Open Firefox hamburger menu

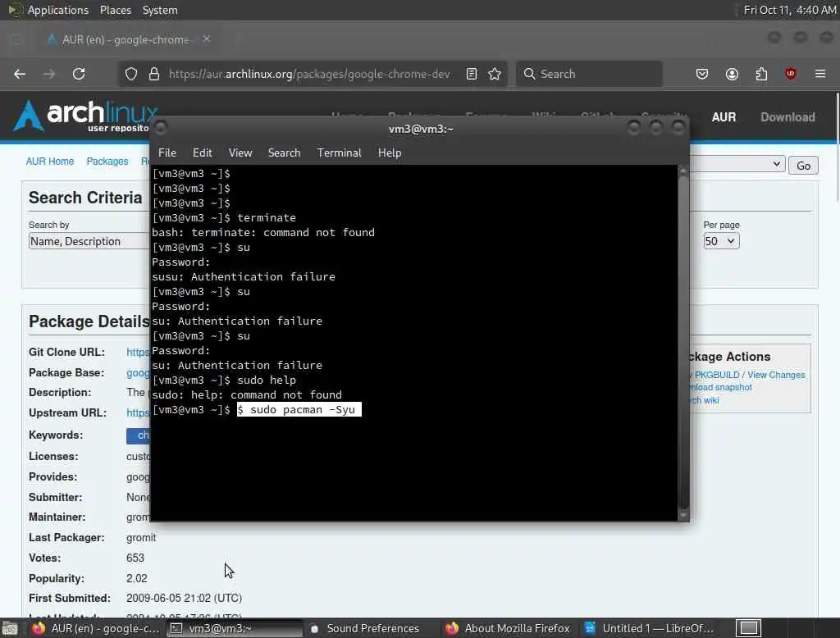[x=820, y=74]
